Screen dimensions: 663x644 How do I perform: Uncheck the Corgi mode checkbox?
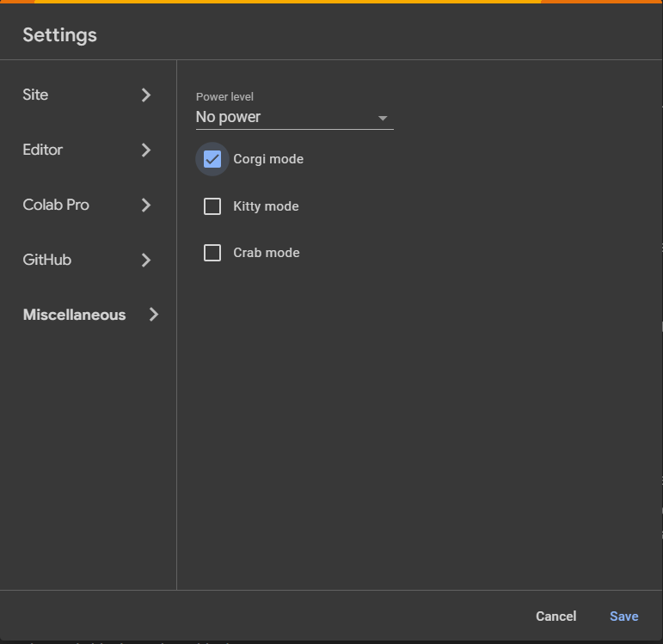pyautogui.click(x=212, y=159)
